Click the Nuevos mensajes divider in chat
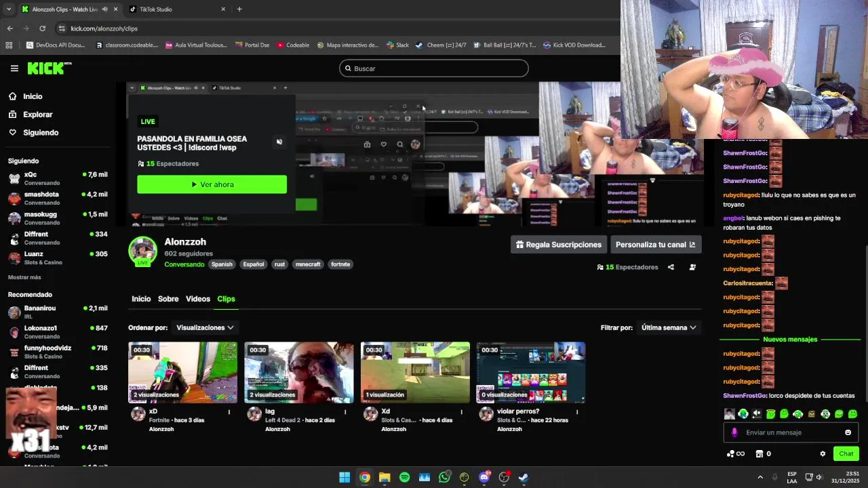868x488 pixels. pyautogui.click(x=790, y=339)
